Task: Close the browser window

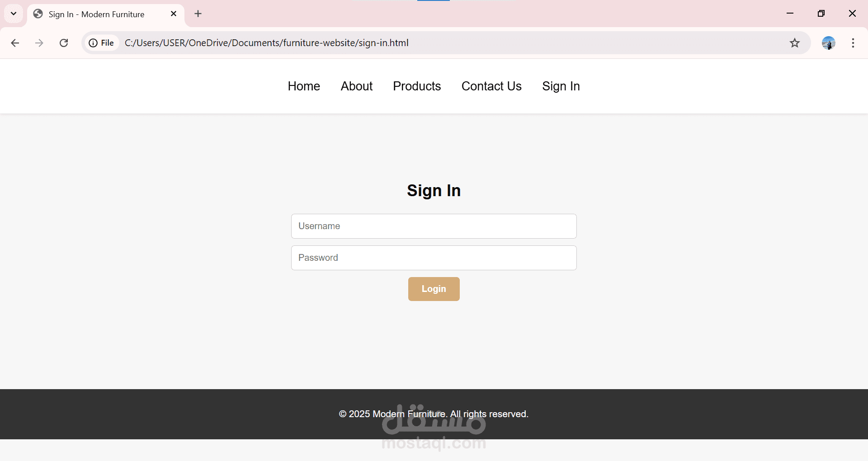Action: [852, 14]
